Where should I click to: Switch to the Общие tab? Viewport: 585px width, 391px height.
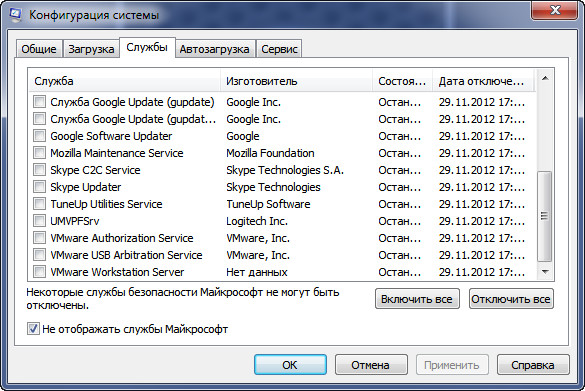[39, 49]
